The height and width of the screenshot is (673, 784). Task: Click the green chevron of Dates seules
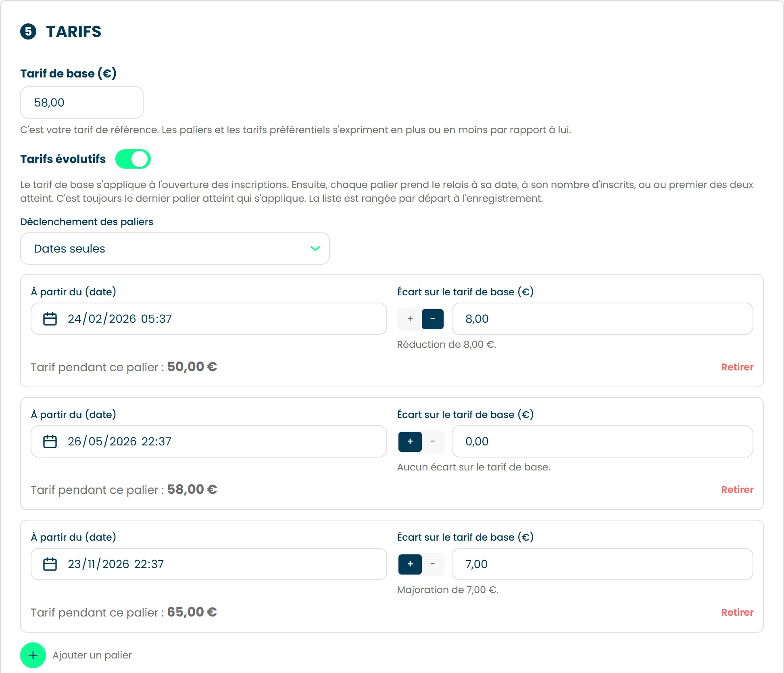pos(315,249)
